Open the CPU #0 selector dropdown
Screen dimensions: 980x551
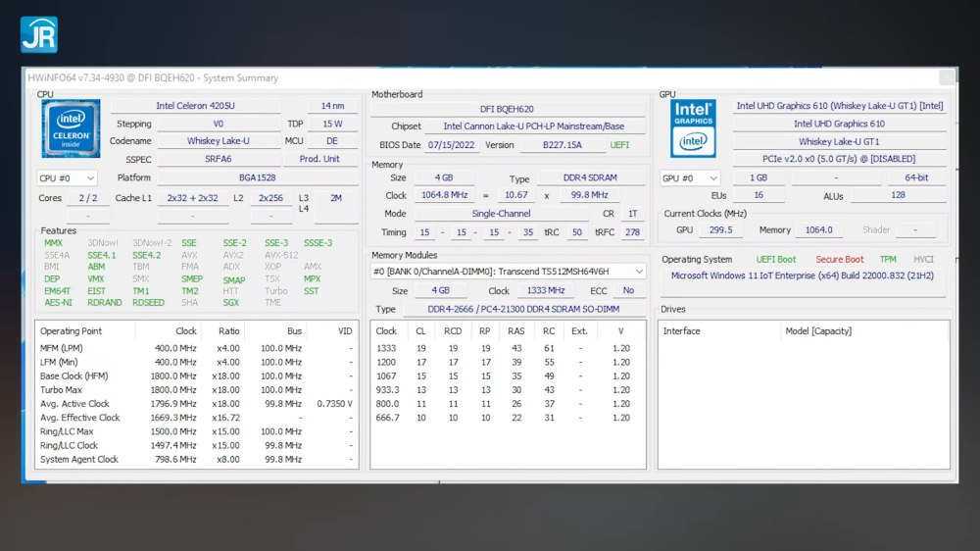pos(67,178)
